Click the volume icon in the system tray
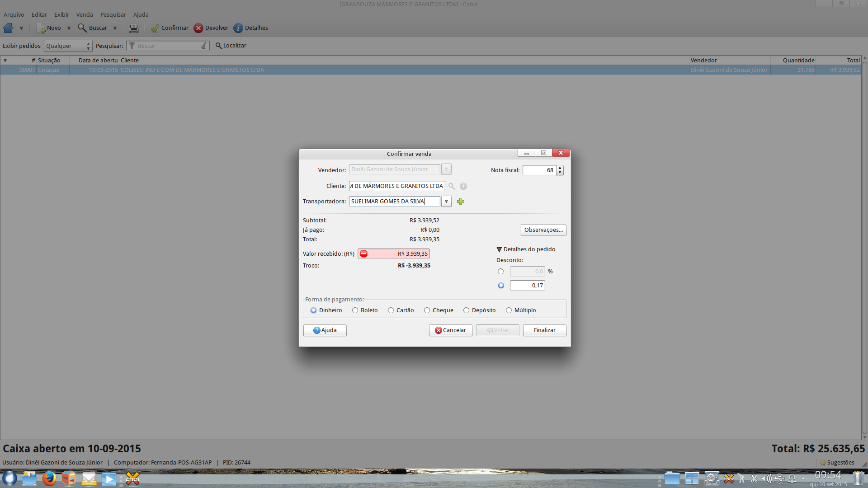This screenshot has height=488, width=868. (767, 479)
